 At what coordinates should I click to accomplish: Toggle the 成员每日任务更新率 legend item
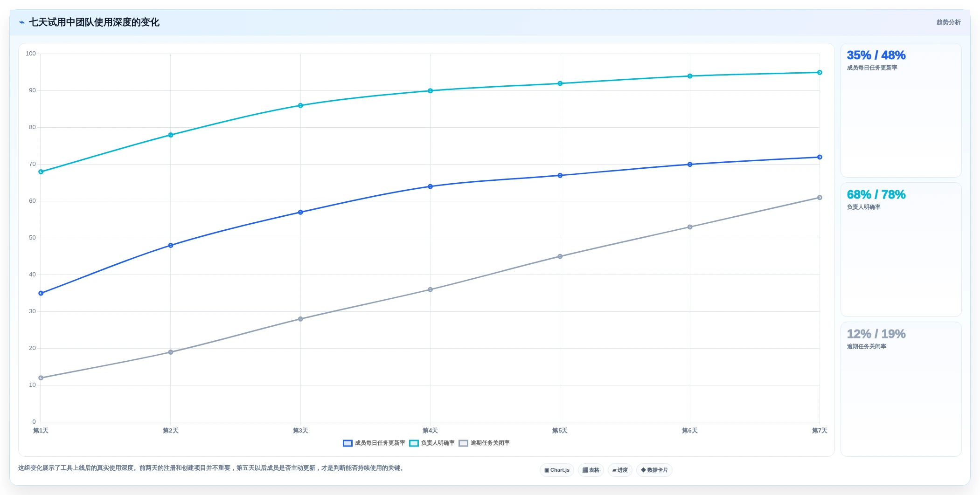pyautogui.click(x=374, y=443)
